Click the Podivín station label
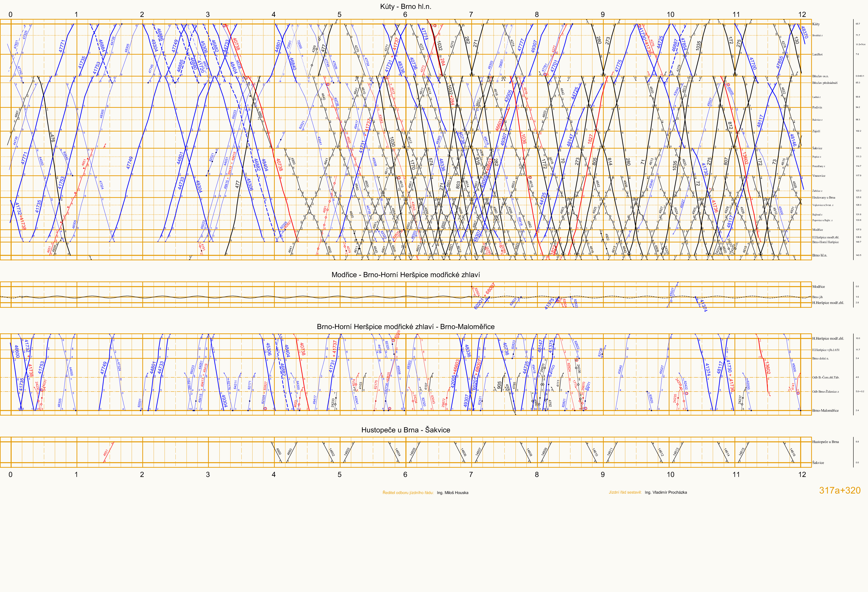 point(817,108)
